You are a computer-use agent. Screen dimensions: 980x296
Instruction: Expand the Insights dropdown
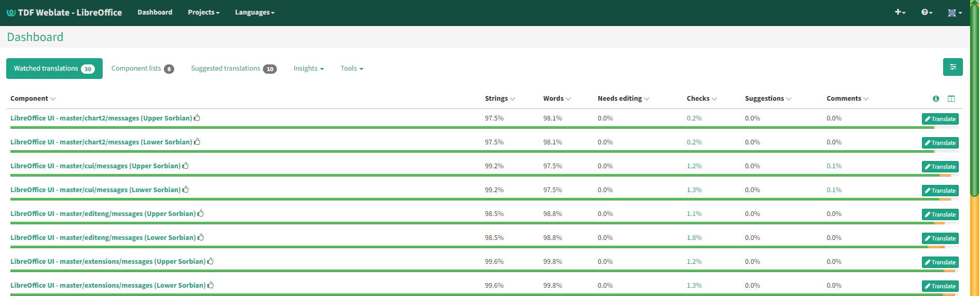coord(309,69)
